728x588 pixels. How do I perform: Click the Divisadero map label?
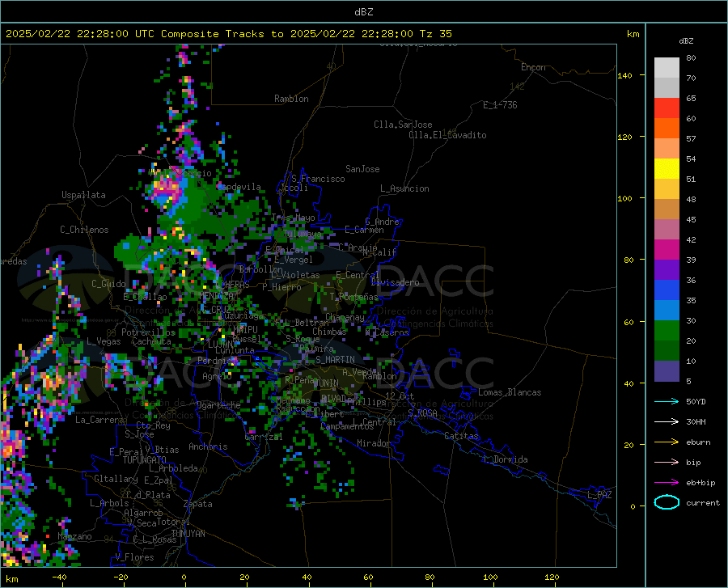[x=395, y=282]
